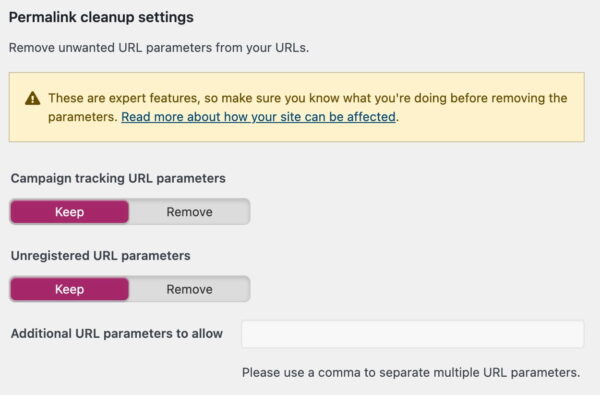Click the comma separator help text
Screen dimensions: 600x395
(411, 372)
